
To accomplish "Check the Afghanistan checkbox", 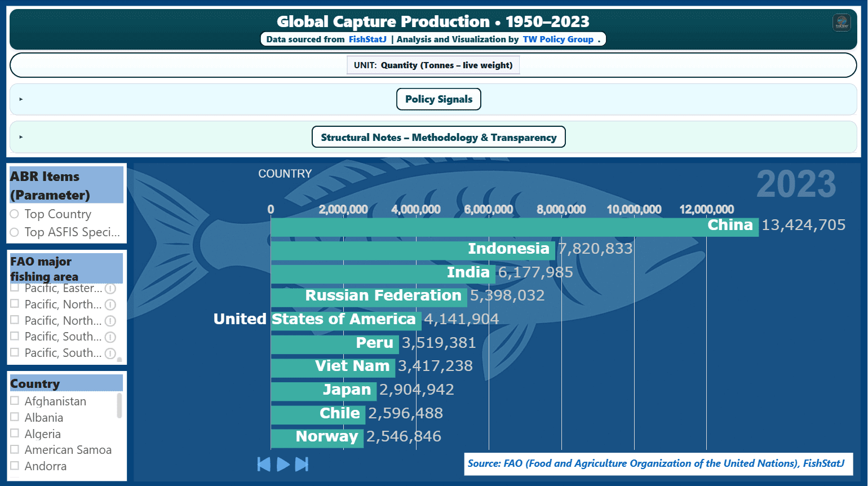I will pos(15,401).
